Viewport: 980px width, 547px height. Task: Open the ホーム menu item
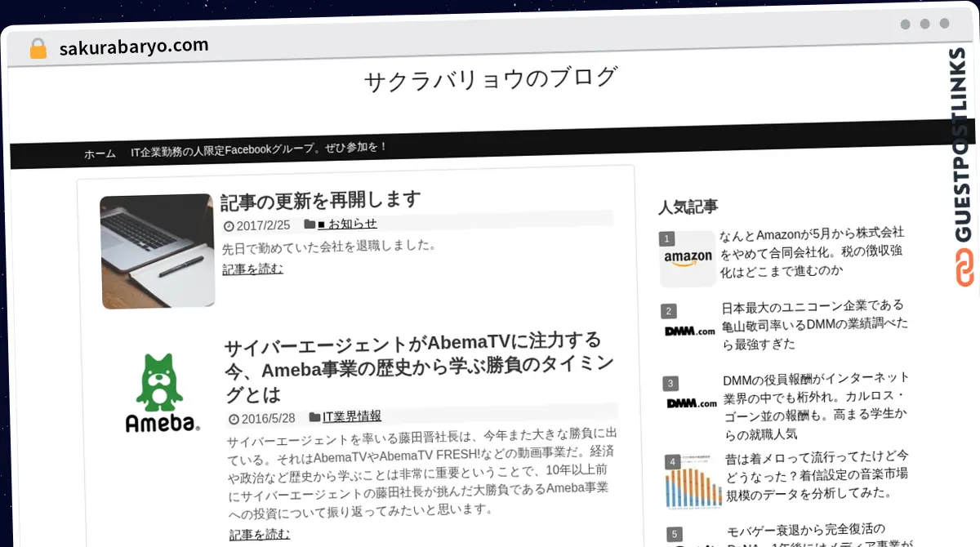tap(100, 153)
